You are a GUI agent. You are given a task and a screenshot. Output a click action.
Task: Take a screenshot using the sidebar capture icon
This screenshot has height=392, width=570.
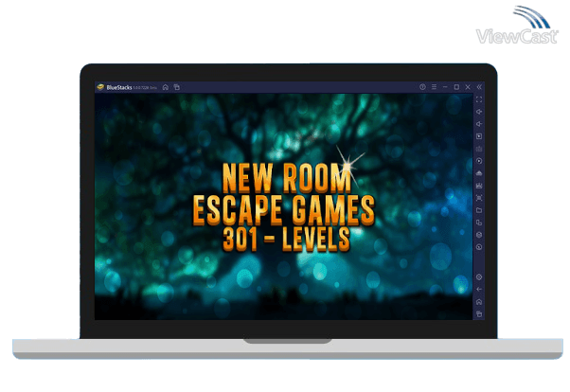[479, 198]
